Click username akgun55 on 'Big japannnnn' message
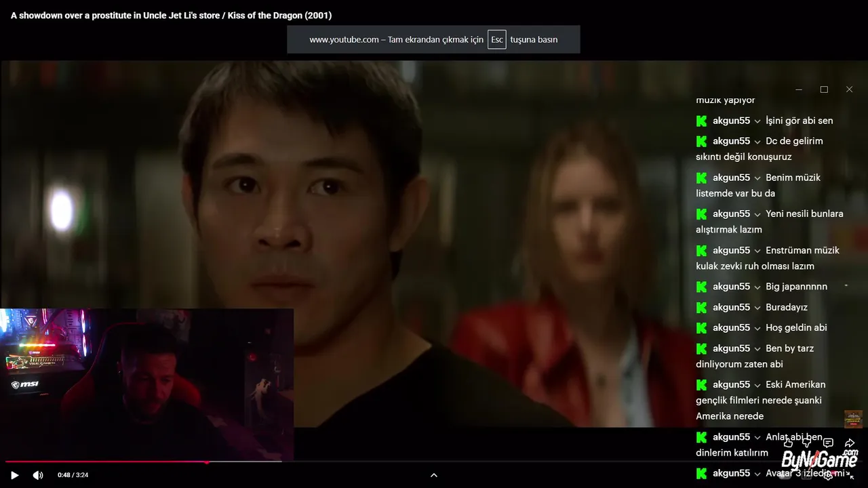This screenshot has width=868, height=488. [x=731, y=287]
